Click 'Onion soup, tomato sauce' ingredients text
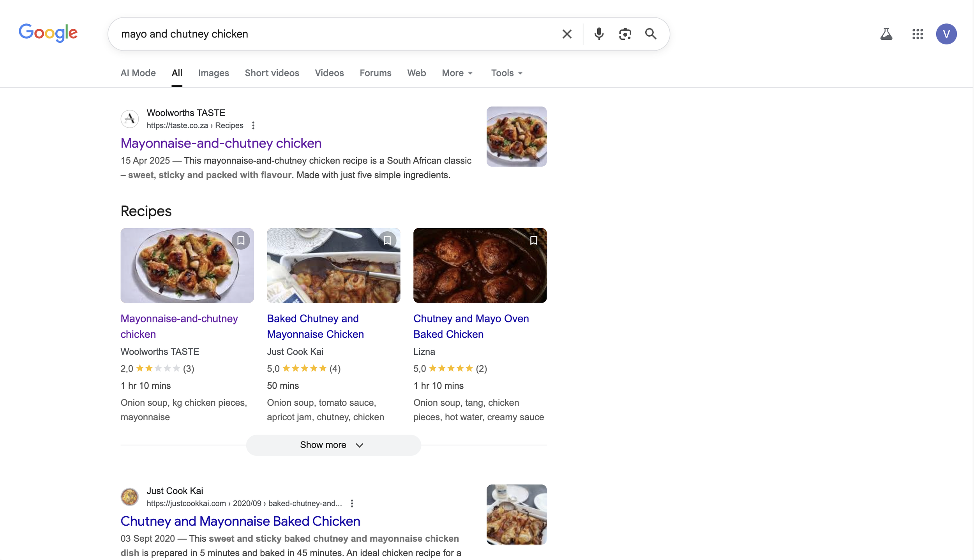This screenshot has height=560, width=974. [x=325, y=410]
